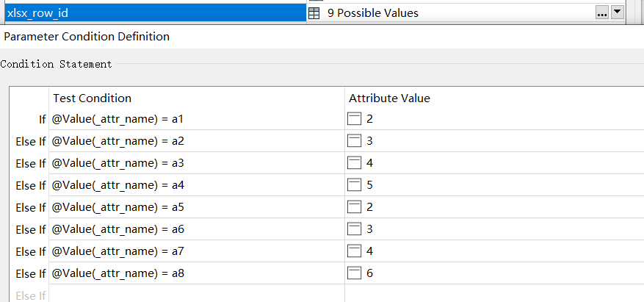Viewport: 644px width, 302px height.
Task: Click value icon for the a8 condition
Action: coord(355,273)
